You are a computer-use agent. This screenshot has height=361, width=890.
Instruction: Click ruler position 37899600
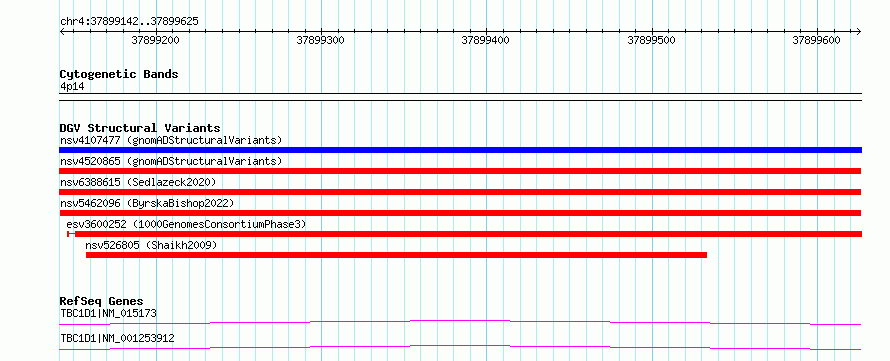(x=817, y=40)
